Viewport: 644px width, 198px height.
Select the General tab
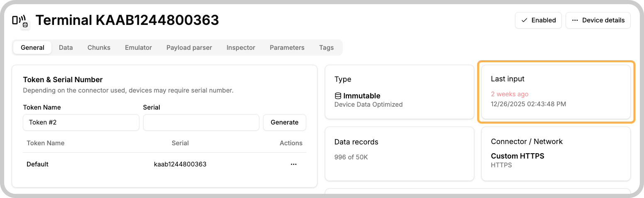pos(32,48)
